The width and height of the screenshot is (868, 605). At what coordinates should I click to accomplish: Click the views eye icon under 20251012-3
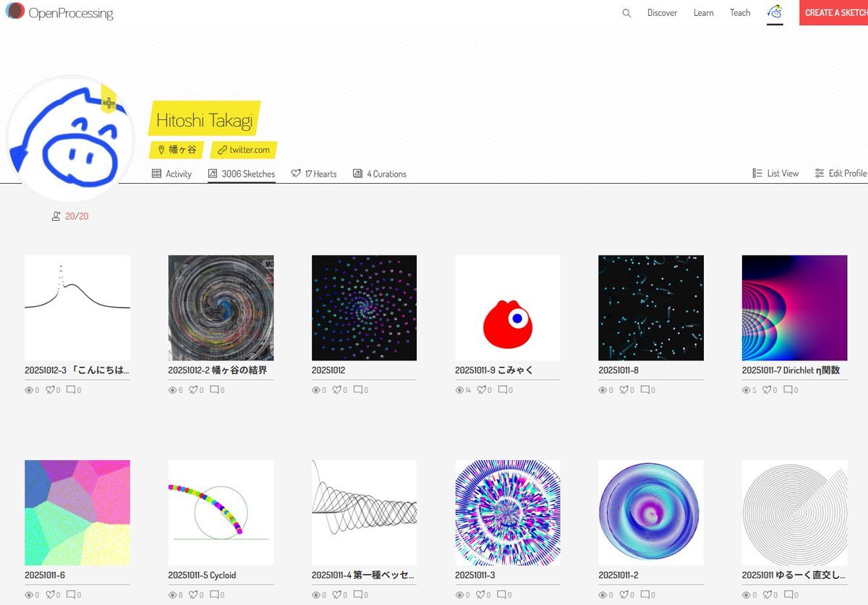30,390
